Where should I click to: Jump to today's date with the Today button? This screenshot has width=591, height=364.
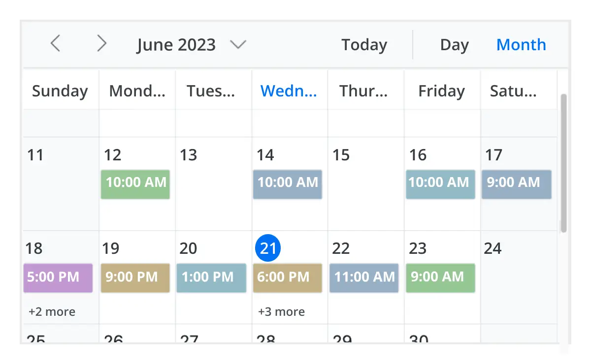[x=364, y=44]
